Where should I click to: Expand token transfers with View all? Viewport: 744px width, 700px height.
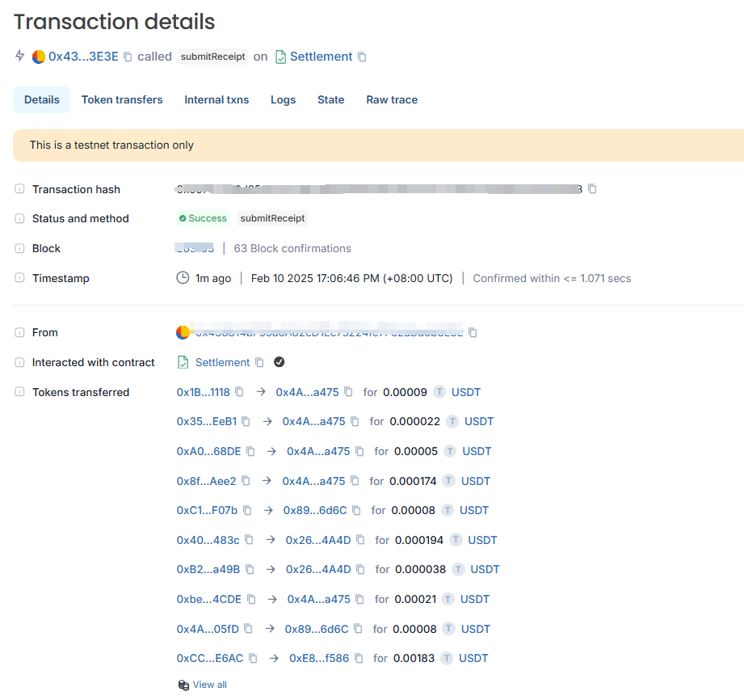(209, 685)
